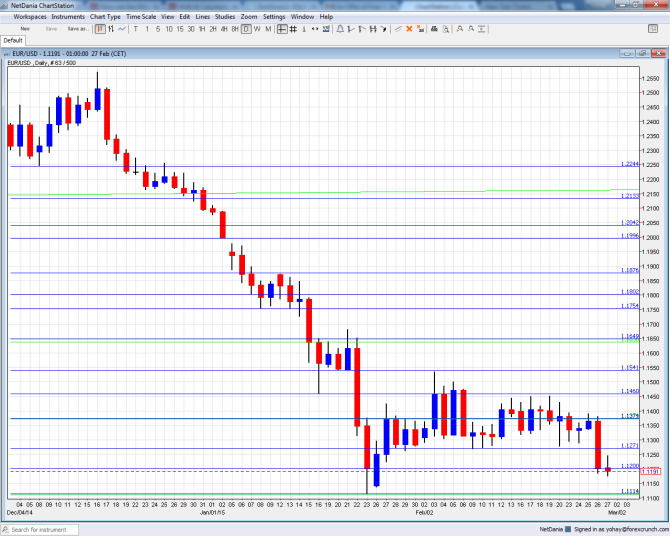This screenshot has height=536, width=670.
Task: Open the Workspaces menu
Action: (30, 17)
